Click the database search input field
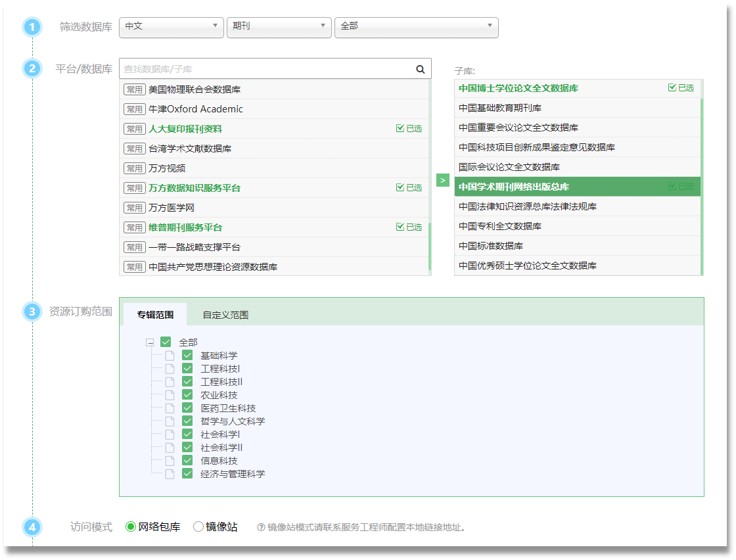Screen dimensions: 736x560 point(263,68)
